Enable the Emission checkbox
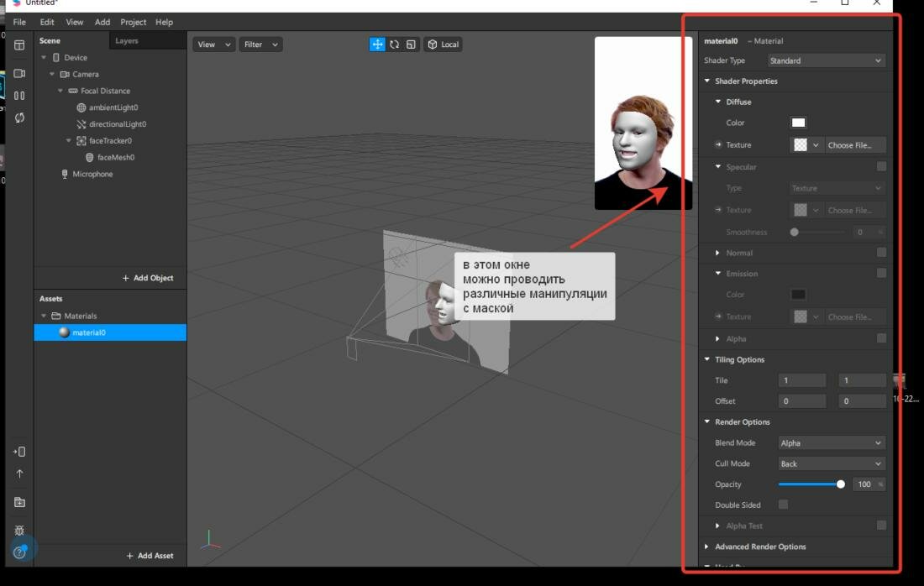 pos(881,273)
